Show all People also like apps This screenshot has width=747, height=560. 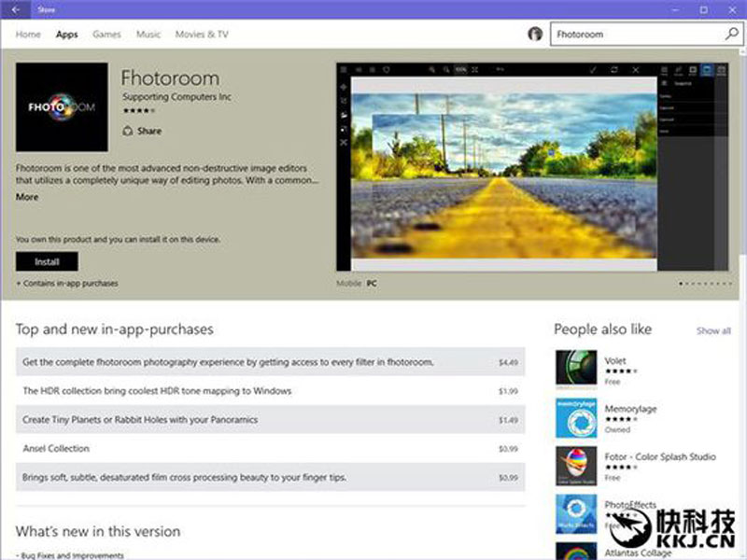click(x=713, y=330)
